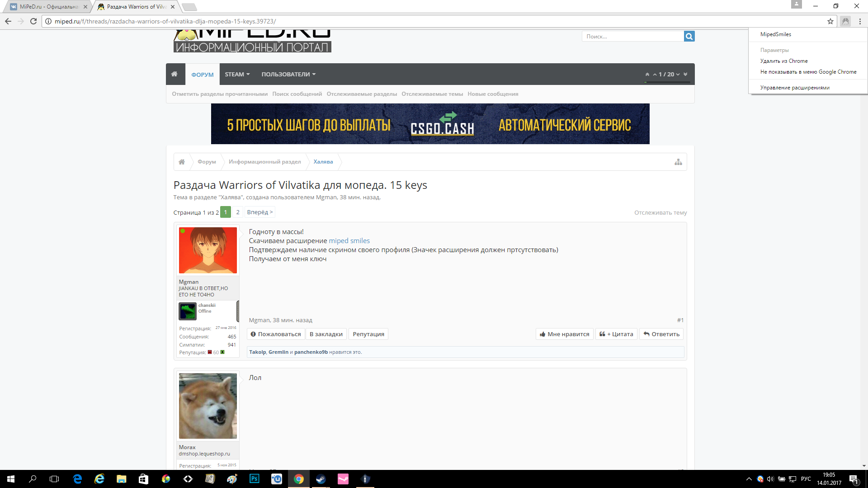Open Internet Explorer from the taskbar
This screenshot has height=488, width=868.
tap(99, 479)
